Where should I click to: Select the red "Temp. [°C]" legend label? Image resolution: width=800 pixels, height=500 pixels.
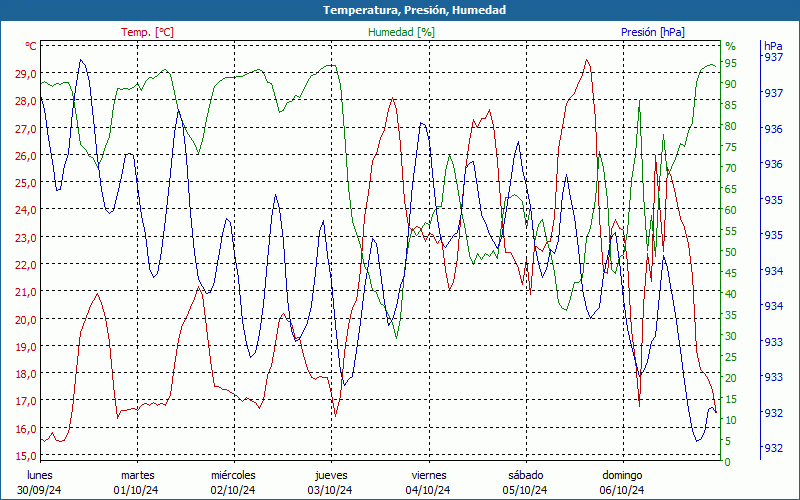147,32
